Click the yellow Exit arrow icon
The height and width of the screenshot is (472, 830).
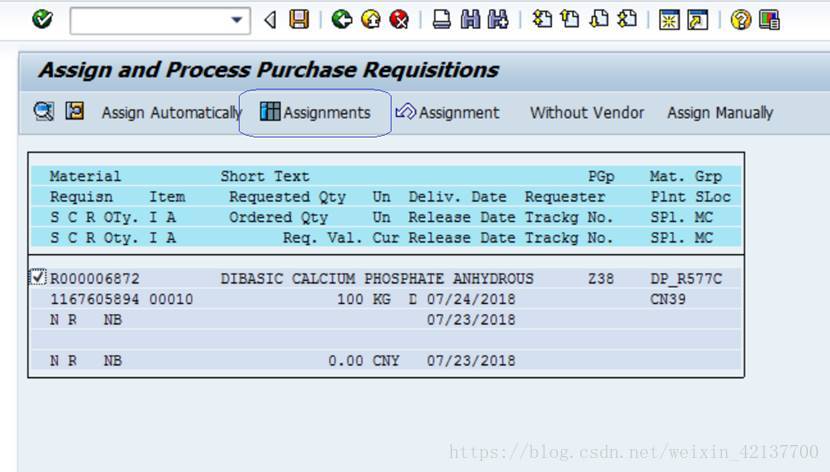[371, 20]
